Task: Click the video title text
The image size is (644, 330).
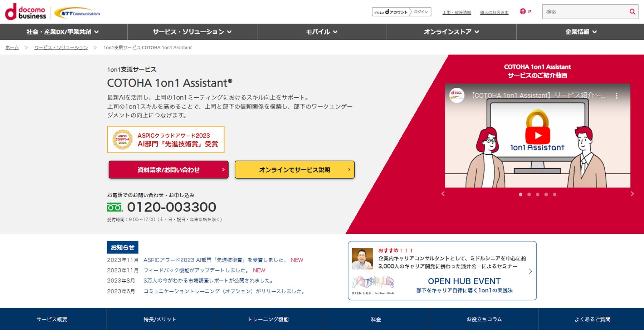Action: (538, 95)
